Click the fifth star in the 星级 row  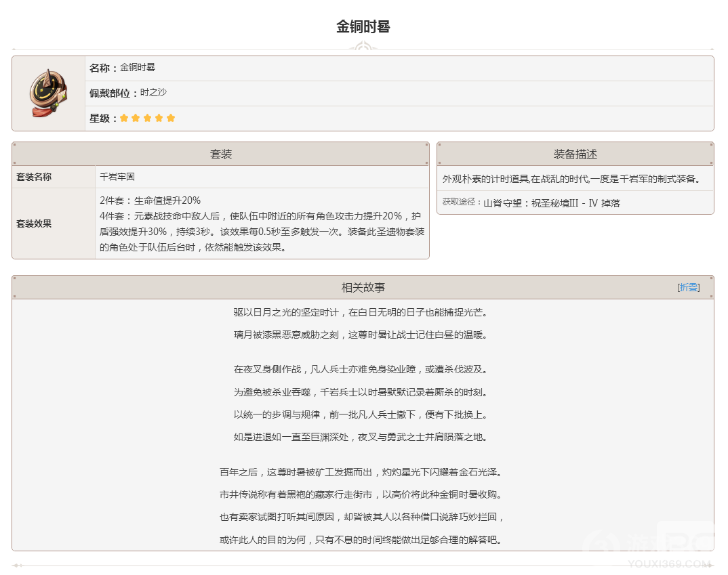(x=171, y=117)
